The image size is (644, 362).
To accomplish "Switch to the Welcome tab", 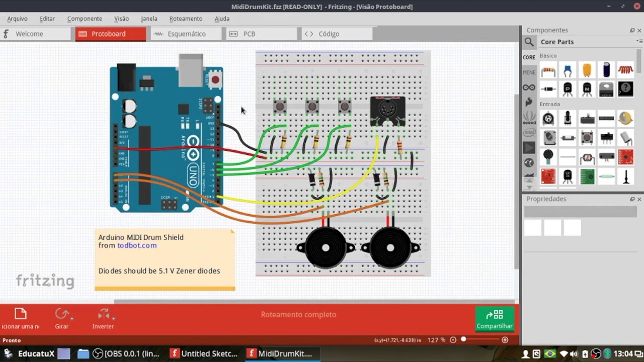I will pyautogui.click(x=36, y=34).
